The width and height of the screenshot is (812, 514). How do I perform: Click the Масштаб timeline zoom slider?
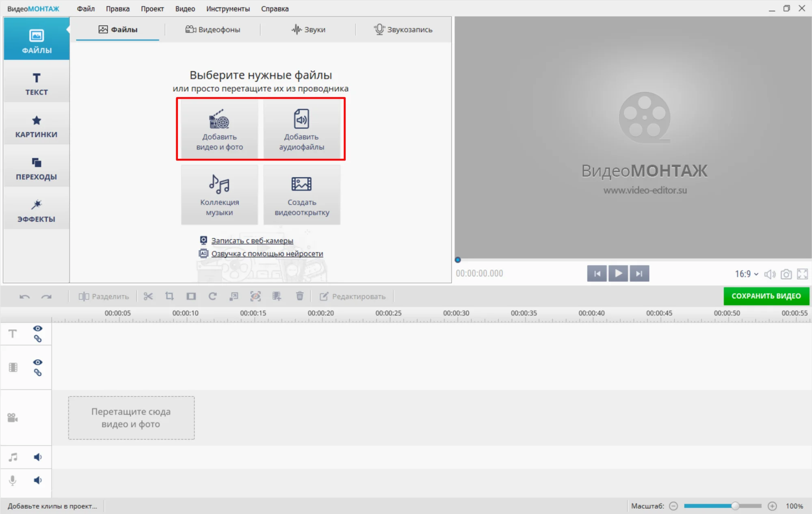[x=723, y=506]
